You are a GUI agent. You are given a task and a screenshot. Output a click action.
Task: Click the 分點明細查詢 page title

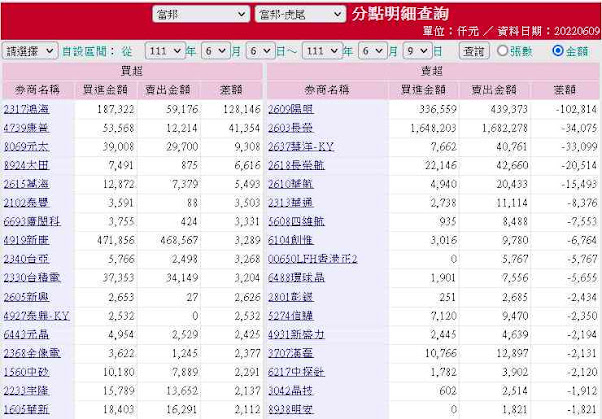tap(400, 14)
